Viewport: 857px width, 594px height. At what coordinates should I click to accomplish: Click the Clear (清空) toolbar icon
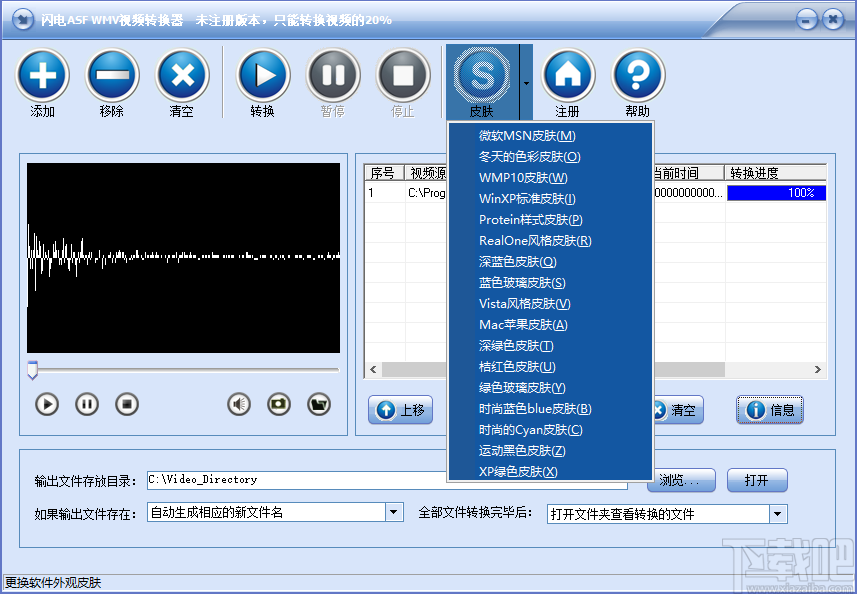[x=182, y=75]
